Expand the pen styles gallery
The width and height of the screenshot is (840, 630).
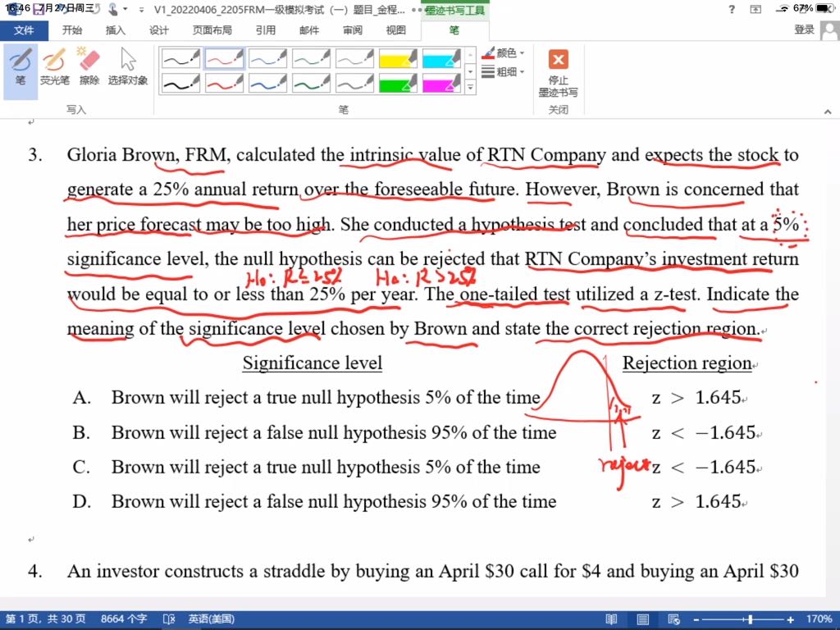click(x=470, y=87)
